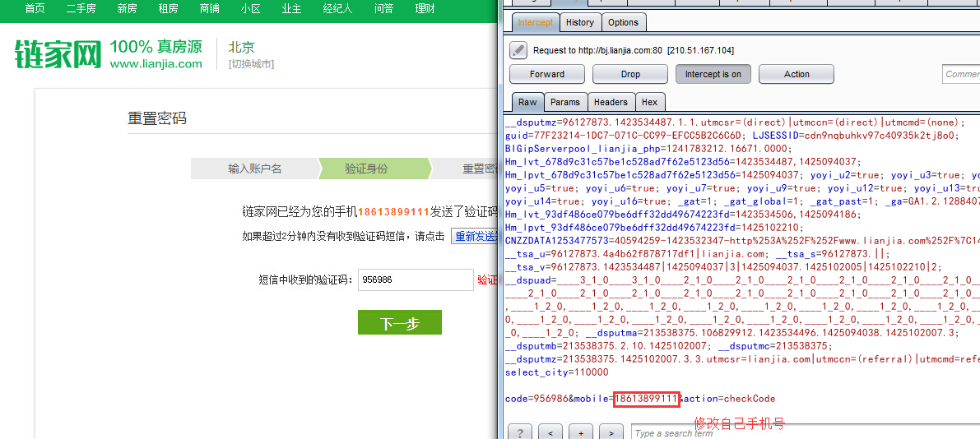Open 小区 in the top navigation
The width and height of the screenshot is (980, 439).
pos(251,8)
